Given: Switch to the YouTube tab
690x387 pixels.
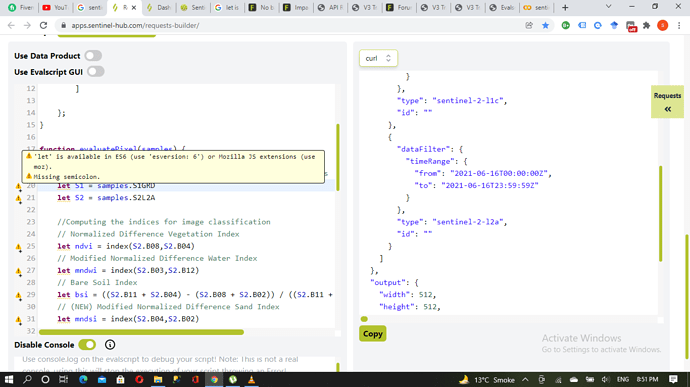Looking at the screenshot, I should click(55, 7).
